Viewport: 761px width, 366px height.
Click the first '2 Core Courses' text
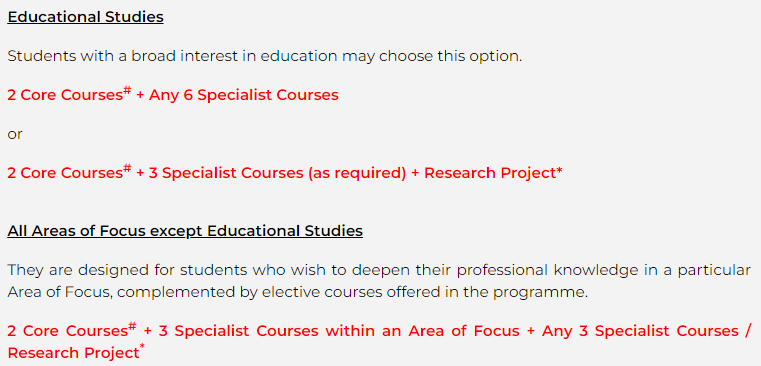click(x=65, y=95)
